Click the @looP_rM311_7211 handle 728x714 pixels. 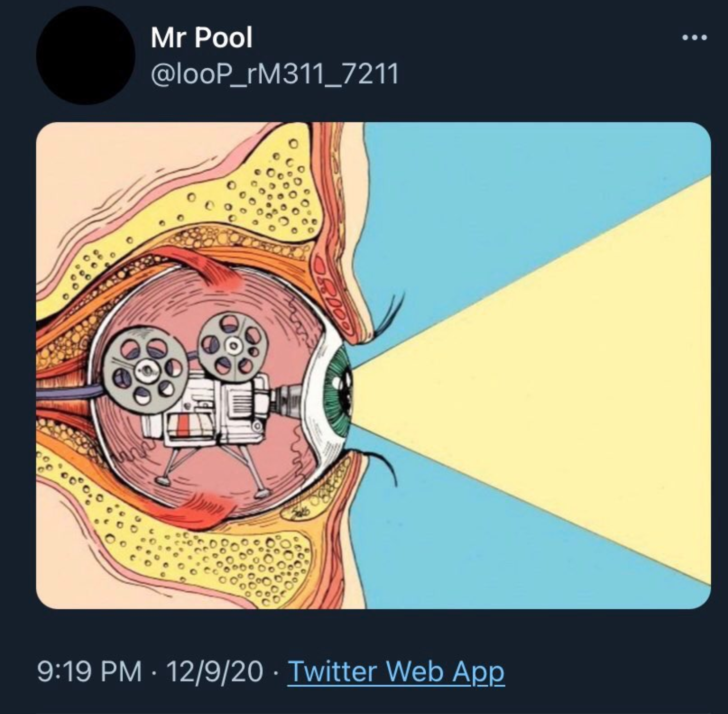[x=275, y=74]
